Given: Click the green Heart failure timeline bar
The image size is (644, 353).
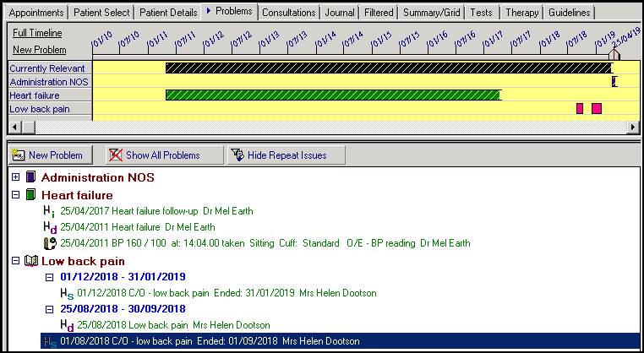Looking at the screenshot, I should click(333, 95).
